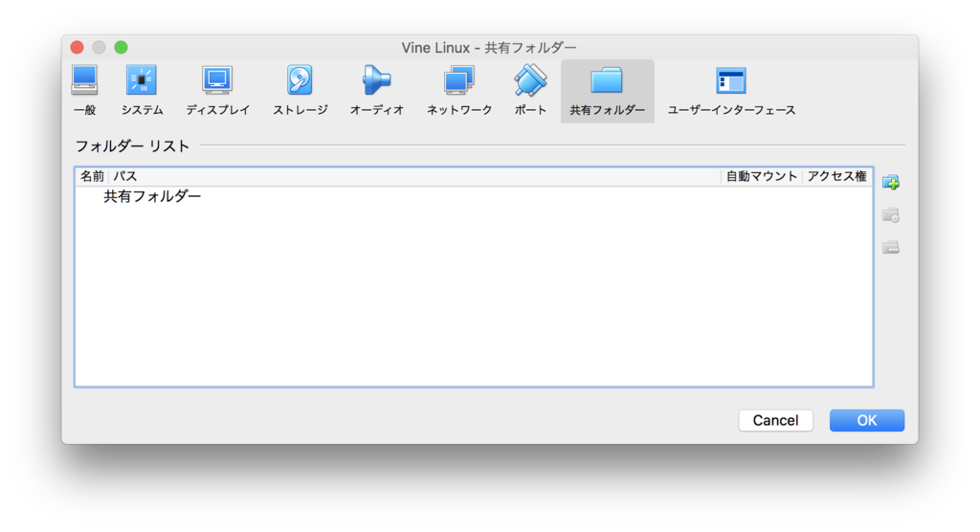Click the edit shared folder icon

[891, 215]
